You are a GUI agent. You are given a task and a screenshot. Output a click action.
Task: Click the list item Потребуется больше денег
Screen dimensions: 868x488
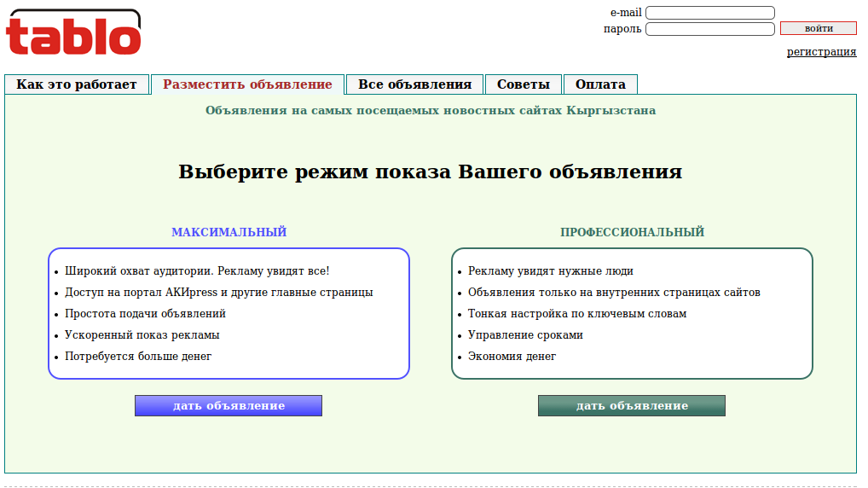[138, 357]
